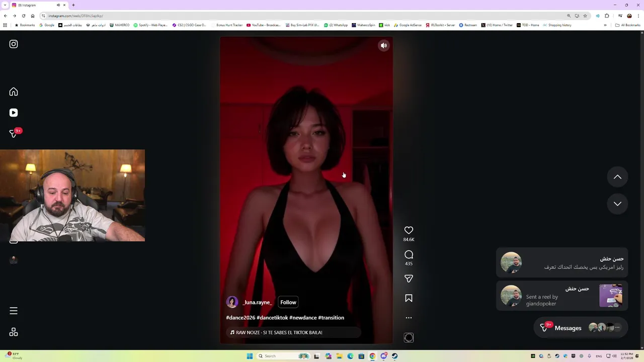This screenshot has width=644, height=362.
Task: Mute the reel audio speaker button
Action: (x=384, y=46)
